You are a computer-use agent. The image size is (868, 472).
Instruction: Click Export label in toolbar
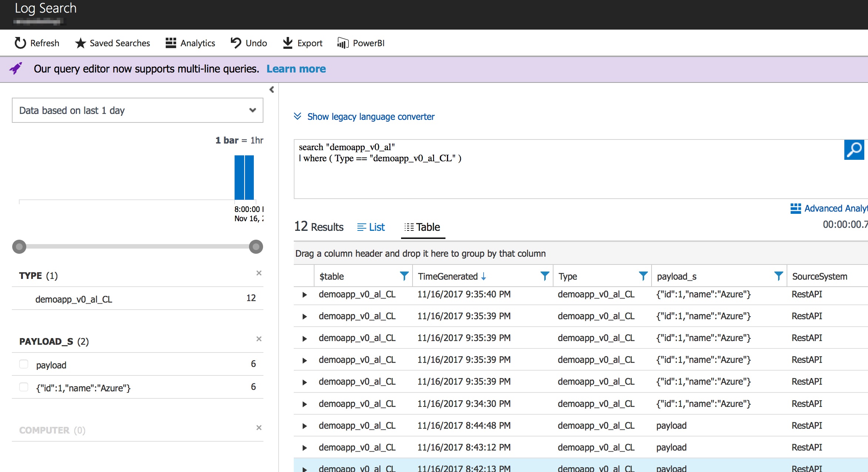310,43
